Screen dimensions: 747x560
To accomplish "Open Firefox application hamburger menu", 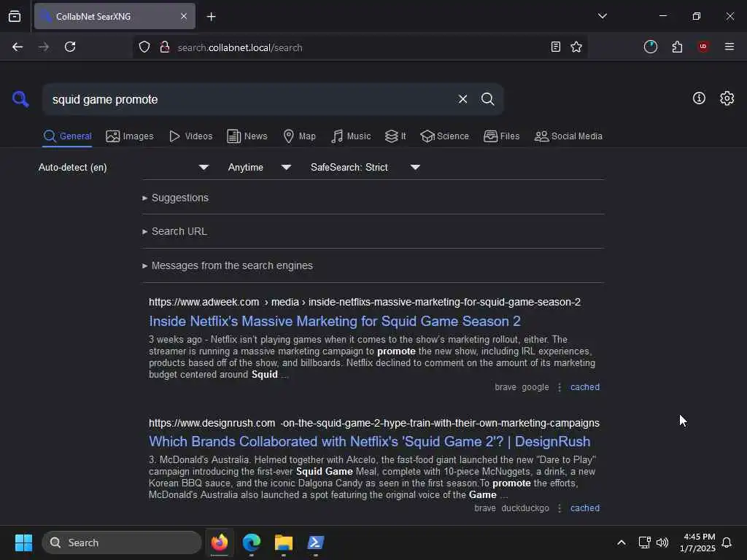I will click(x=729, y=47).
